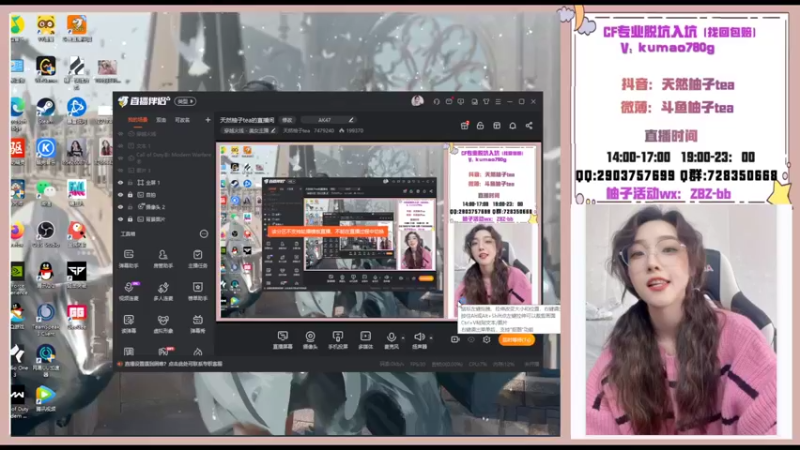800x450 pixels.
Task: Open the mobile screen-cast source button
Action: click(337, 339)
